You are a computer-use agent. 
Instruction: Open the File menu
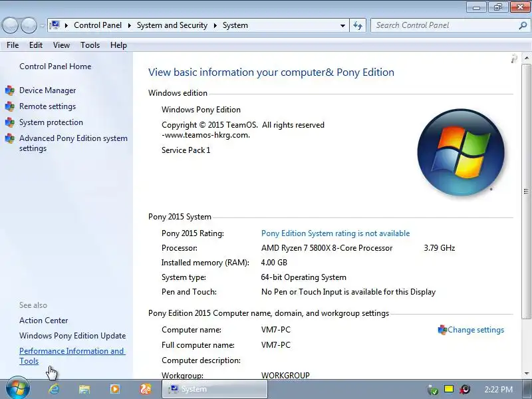coord(13,45)
